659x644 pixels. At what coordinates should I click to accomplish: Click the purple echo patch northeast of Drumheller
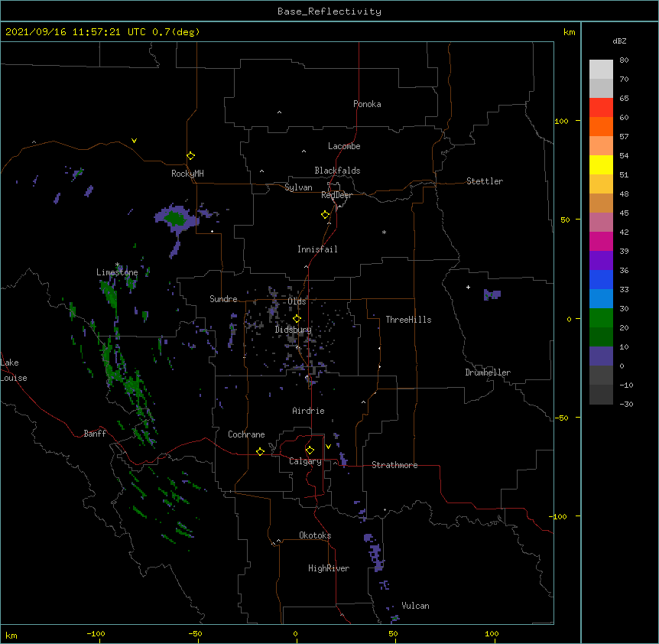coord(492,294)
